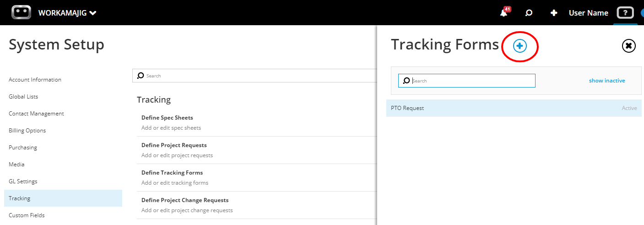Close the Tracking Forms panel
The image size is (644, 225).
(x=629, y=45)
